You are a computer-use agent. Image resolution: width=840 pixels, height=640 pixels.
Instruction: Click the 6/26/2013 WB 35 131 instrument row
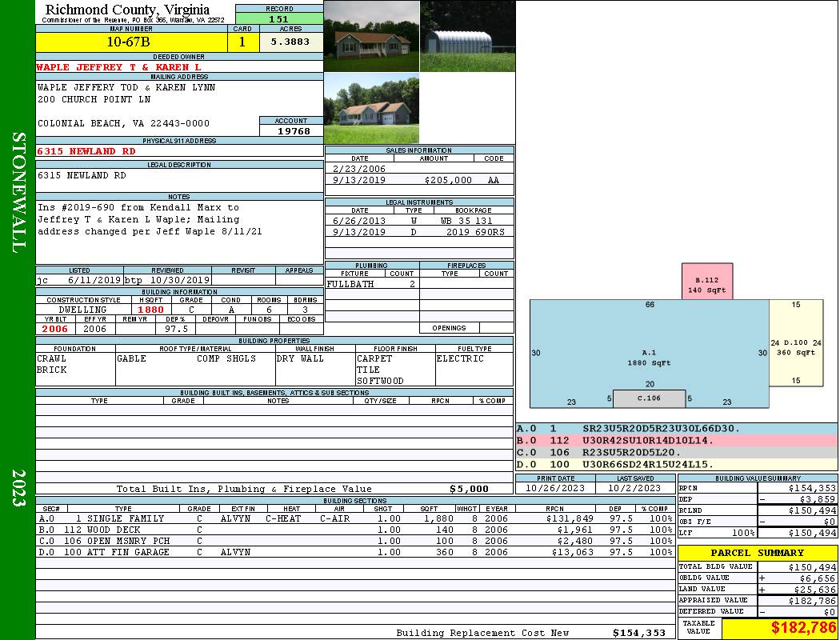pos(418,221)
